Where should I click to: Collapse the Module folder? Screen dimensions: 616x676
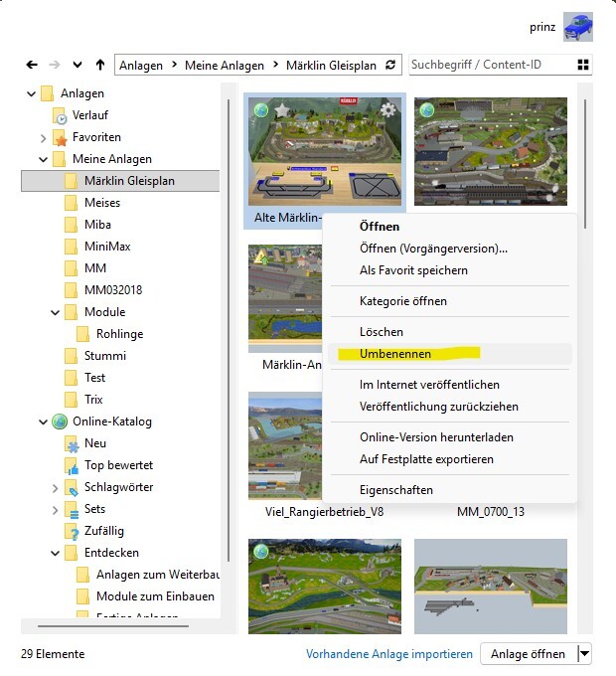pyautogui.click(x=55, y=312)
